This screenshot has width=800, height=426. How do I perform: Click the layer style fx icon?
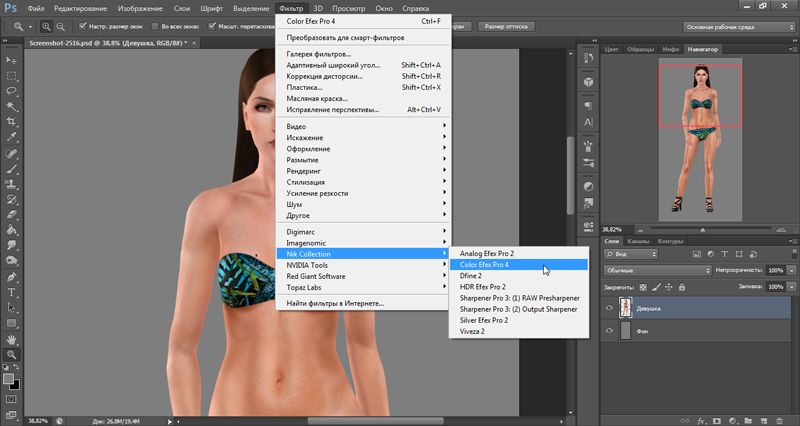point(702,421)
